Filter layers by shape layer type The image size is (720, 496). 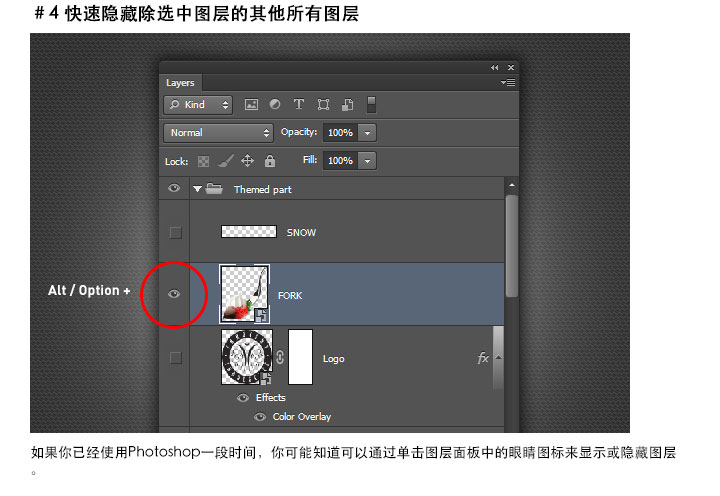(323, 104)
